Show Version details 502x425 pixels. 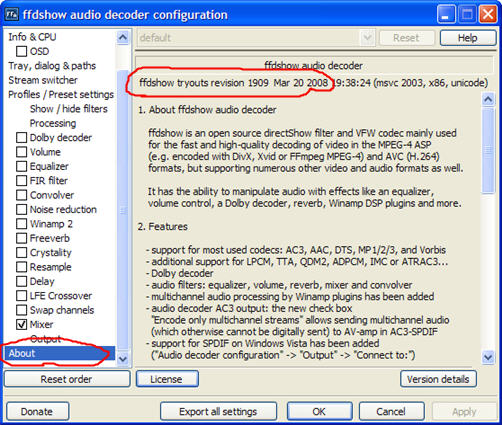pos(438,379)
